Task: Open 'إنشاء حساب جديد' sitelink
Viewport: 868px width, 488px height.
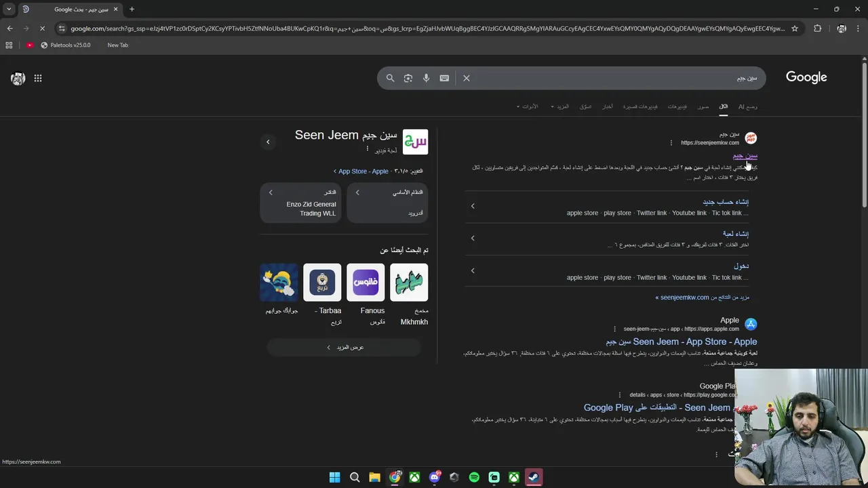Action: click(x=726, y=202)
